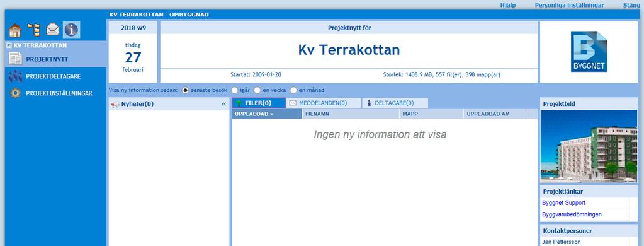Click the '2018 w9' week label
Image resolution: width=644 pixels, height=246 pixels.
133,28
